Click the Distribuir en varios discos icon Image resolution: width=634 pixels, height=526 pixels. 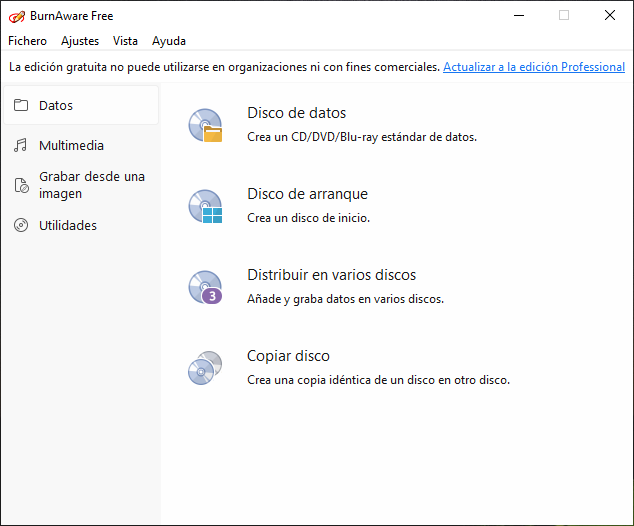pos(205,287)
